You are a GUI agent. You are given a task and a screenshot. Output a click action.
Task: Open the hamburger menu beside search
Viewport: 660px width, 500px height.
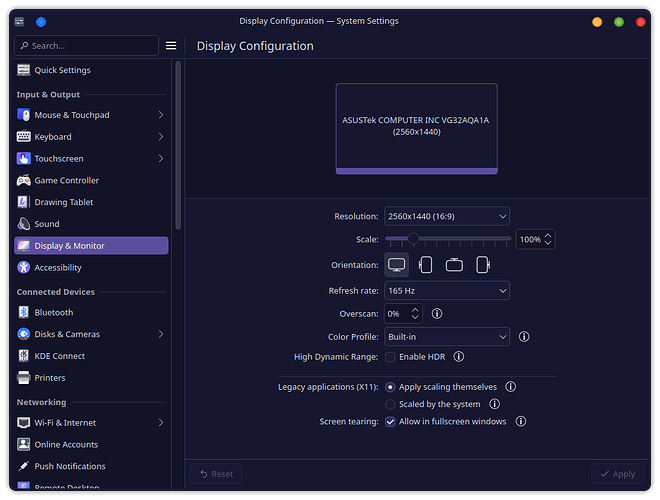(x=171, y=45)
